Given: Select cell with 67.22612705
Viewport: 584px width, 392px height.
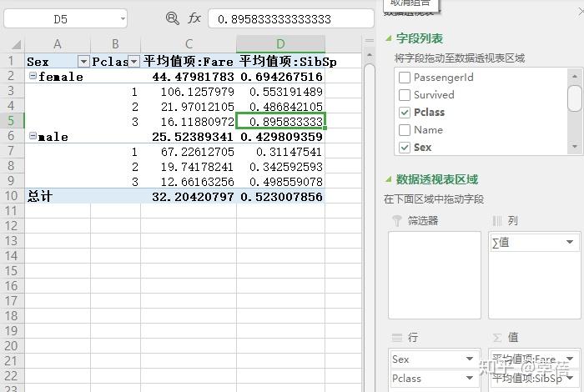Looking at the screenshot, I should 189,151.
